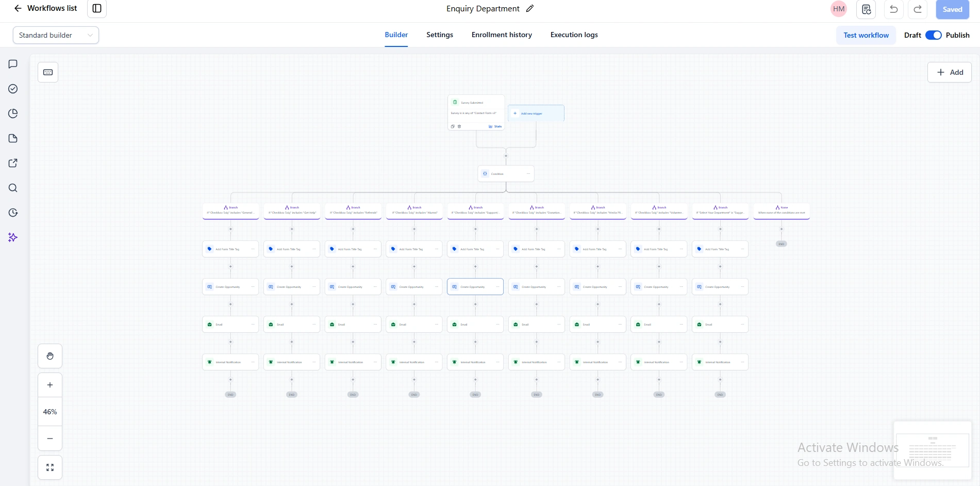Open the Execution logs tab
The height and width of the screenshot is (486, 980).
coord(574,35)
